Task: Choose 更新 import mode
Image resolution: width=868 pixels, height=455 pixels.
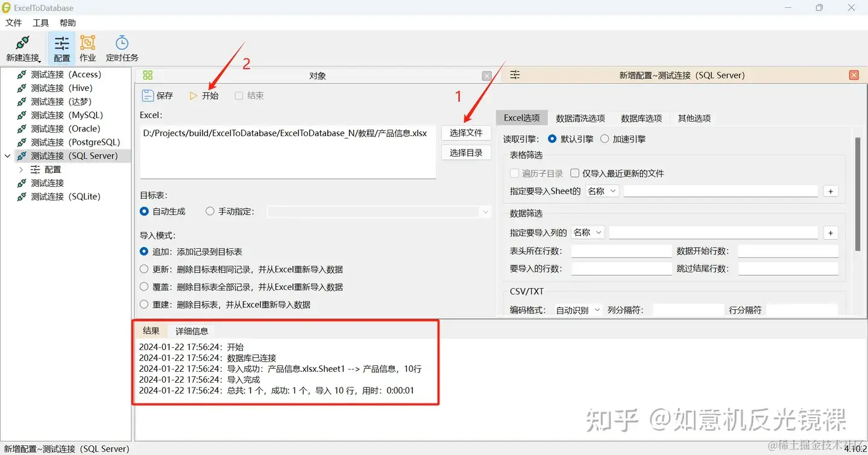Action: tap(144, 269)
